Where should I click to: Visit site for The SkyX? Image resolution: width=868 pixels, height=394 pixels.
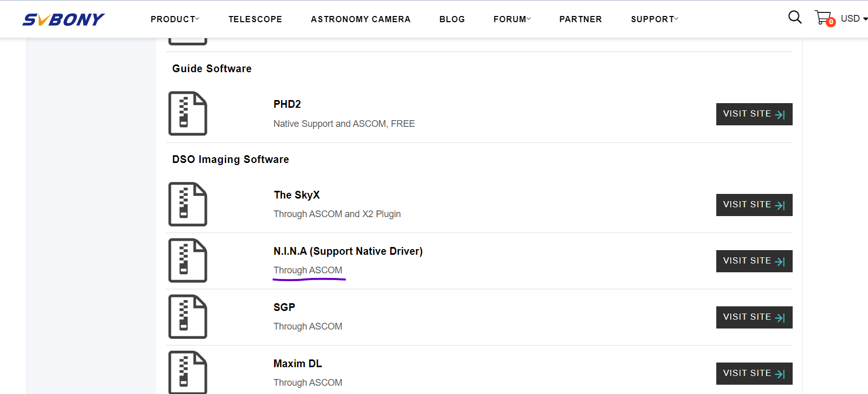754,205
